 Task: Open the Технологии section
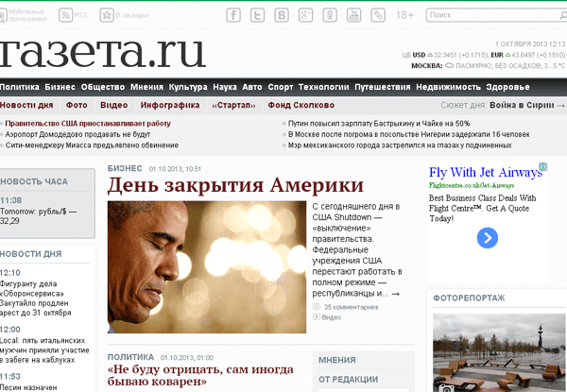pos(323,87)
